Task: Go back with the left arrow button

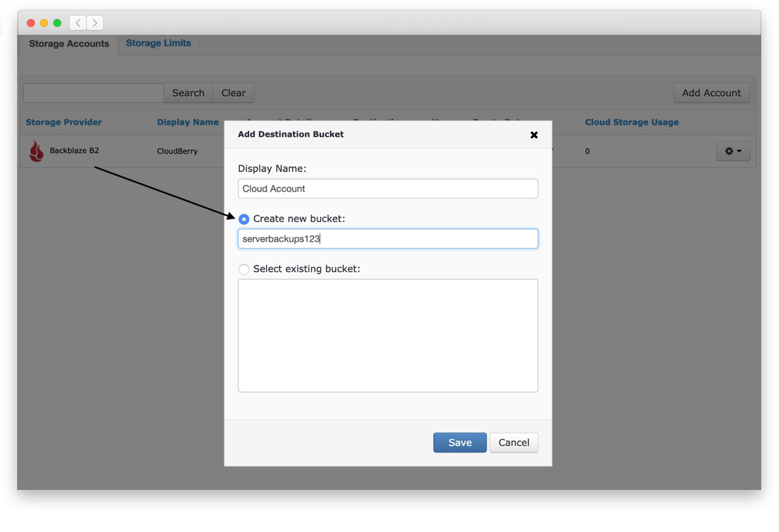Action: [78, 23]
